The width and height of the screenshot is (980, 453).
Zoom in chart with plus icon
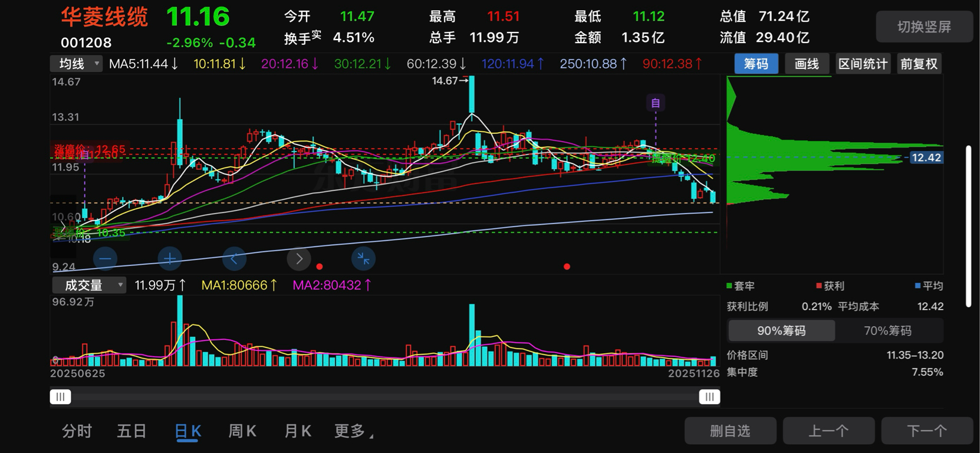(170, 258)
